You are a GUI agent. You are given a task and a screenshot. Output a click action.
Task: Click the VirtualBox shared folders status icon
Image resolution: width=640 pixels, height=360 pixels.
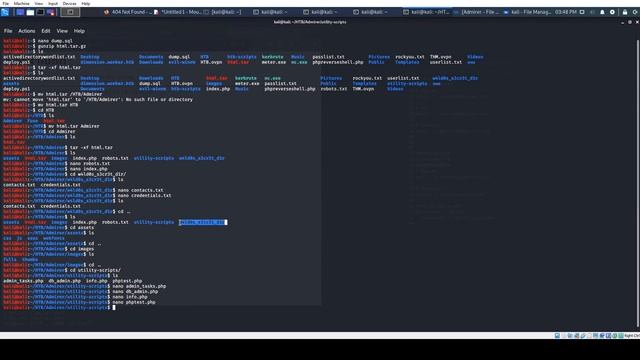point(589,336)
